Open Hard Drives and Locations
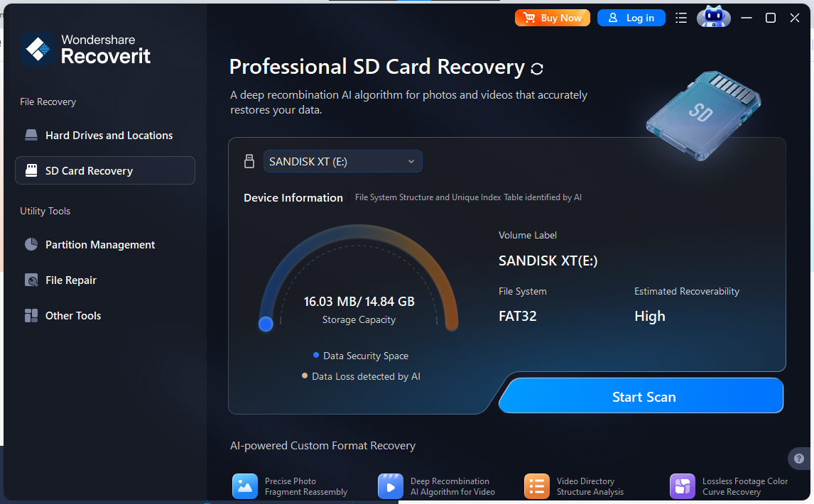Image resolution: width=814 pixels, height=504 pixels. click(105, 136)
